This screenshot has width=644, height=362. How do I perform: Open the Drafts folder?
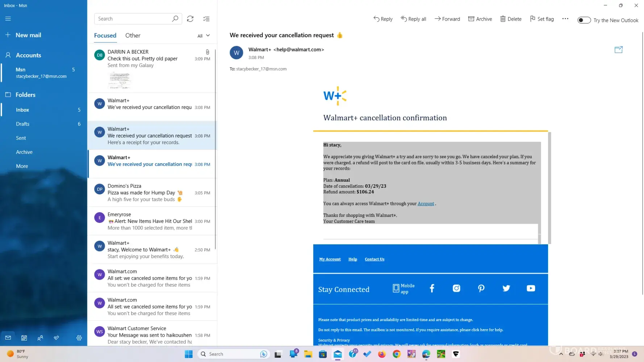pyautogui.click(x=22, y=124)
